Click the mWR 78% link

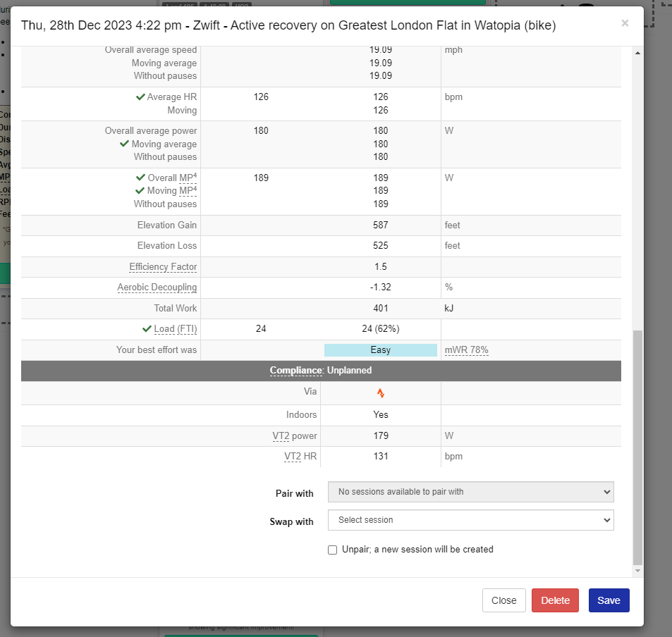point(466,350)
